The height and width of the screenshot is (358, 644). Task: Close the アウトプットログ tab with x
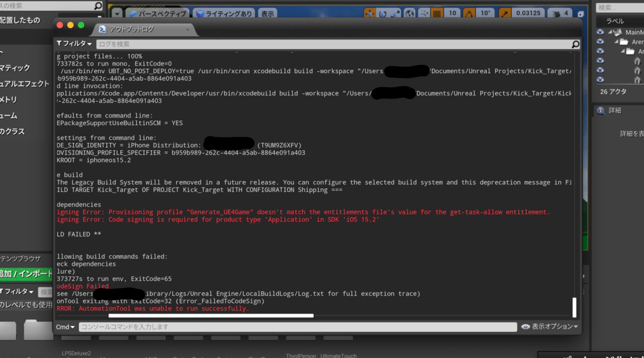click(188, 29)
